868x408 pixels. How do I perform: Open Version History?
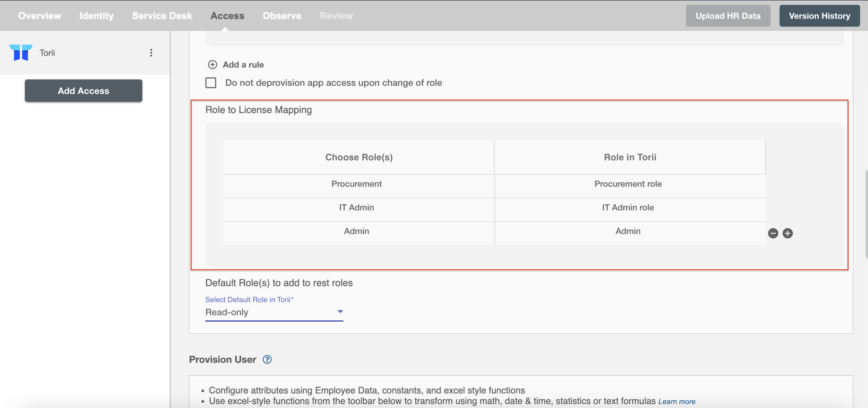click(x=820, y=16)
